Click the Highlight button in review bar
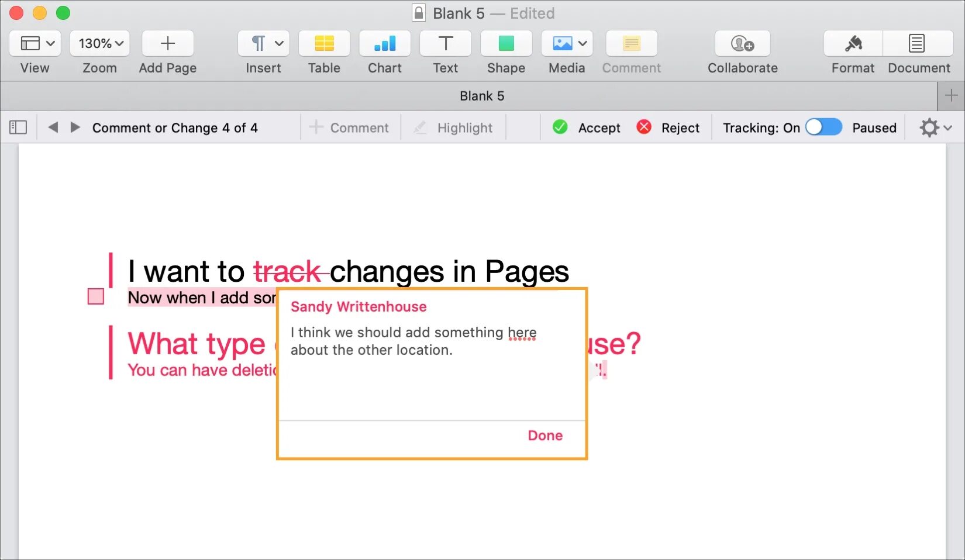 453,127
